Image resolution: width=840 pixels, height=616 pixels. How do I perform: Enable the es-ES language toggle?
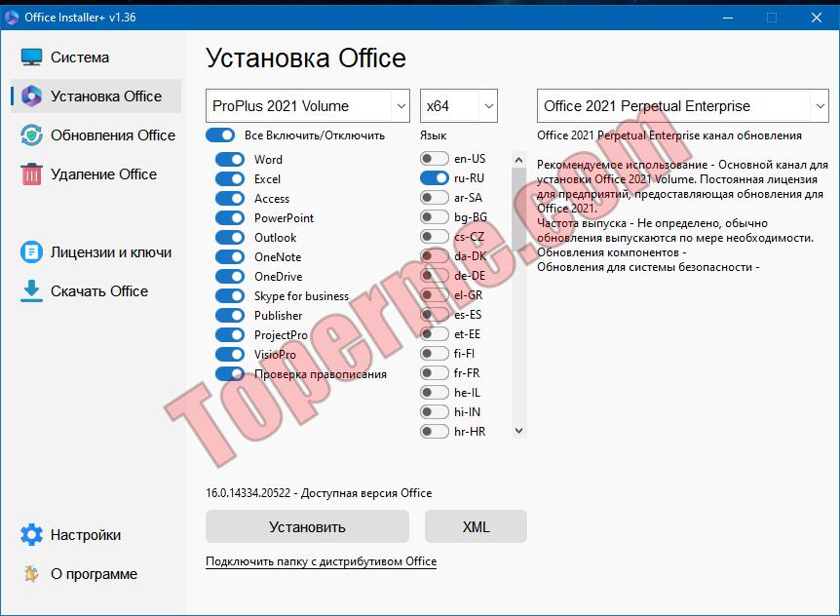(x=435, y=315)
